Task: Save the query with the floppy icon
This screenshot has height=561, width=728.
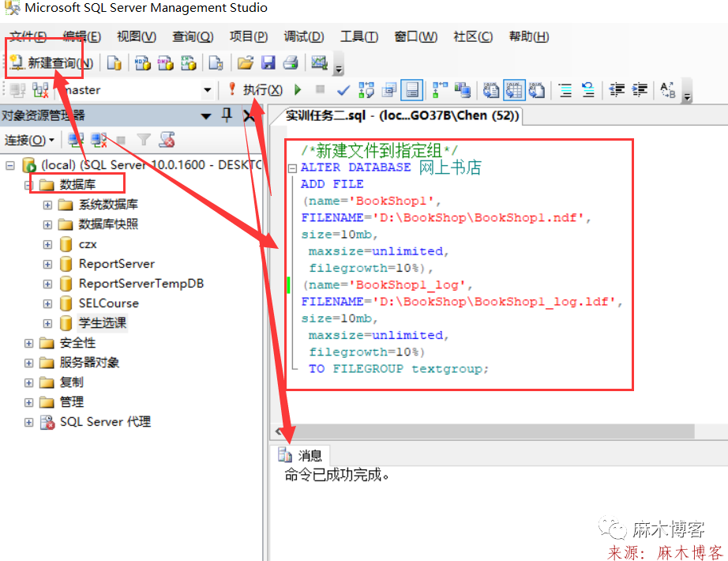Action: pyautogui.click(x=268, y=62)
